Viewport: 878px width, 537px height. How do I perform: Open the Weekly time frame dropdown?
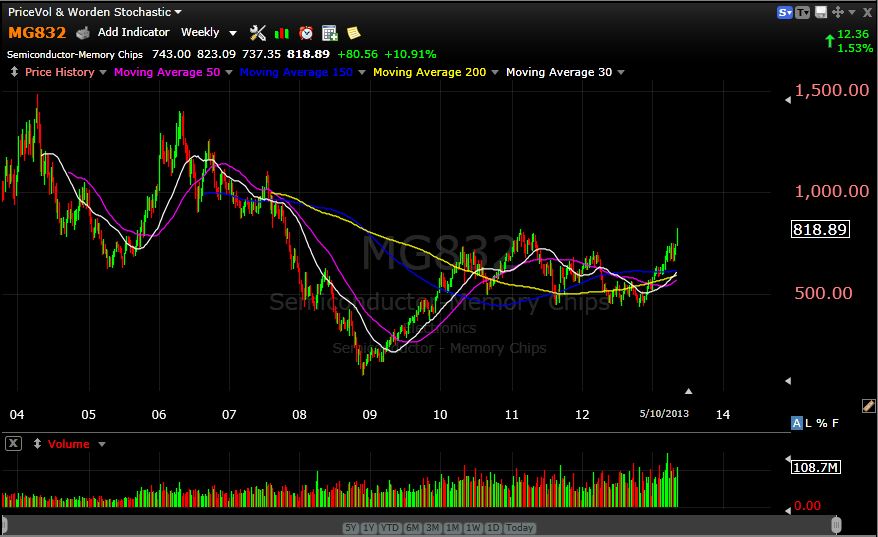pos(208,33)
